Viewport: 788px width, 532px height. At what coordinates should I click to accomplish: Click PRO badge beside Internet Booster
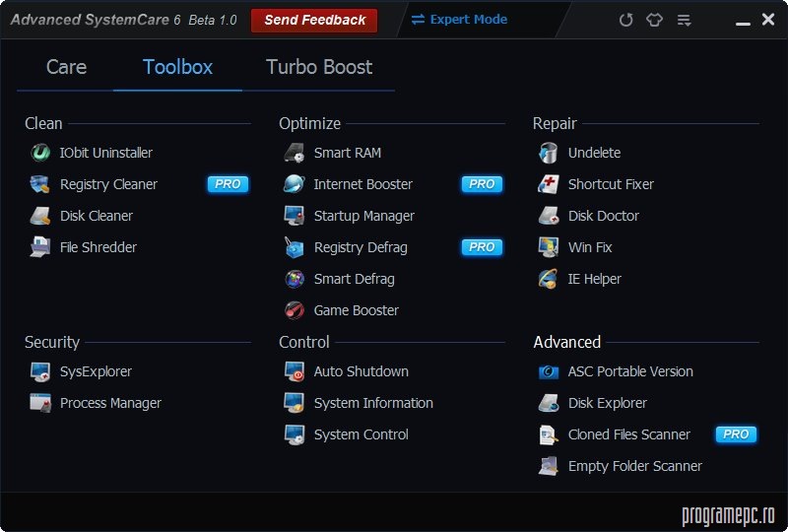(482, 184)
